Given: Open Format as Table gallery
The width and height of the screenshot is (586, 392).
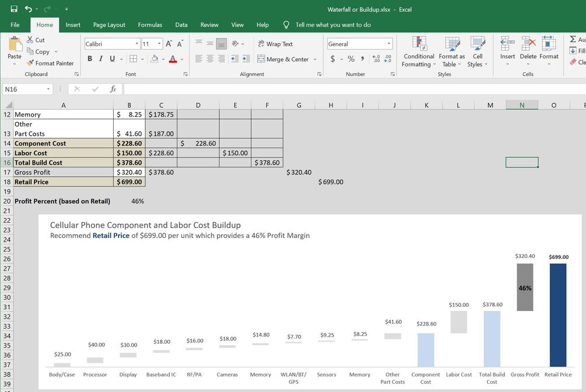Looking at the screenshot, I should coord(452,51).
